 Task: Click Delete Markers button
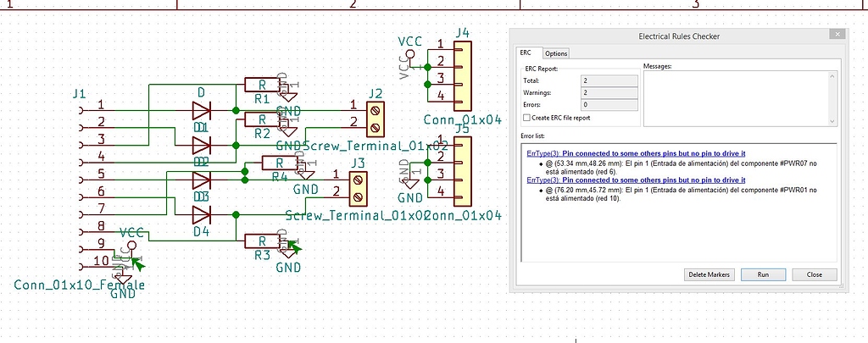709,274
